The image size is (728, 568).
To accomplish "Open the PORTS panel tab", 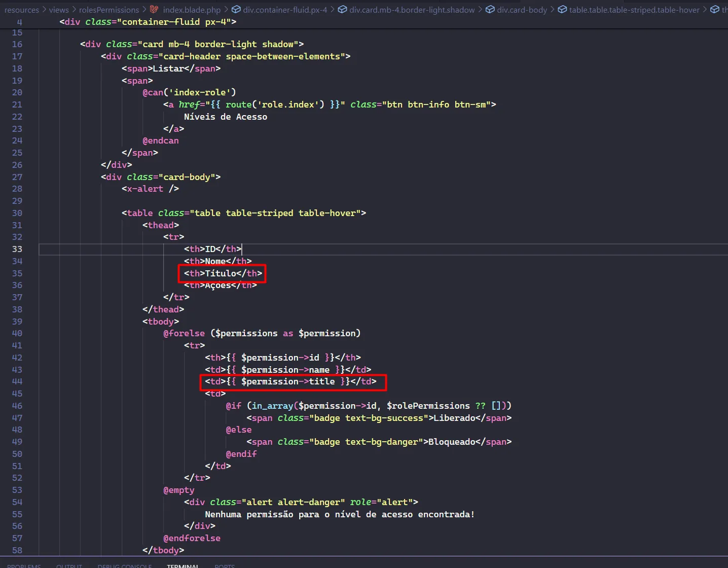I will click(x=225, y=565).
